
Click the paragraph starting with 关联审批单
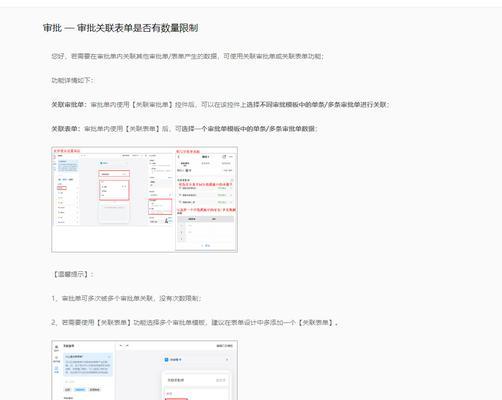tap(220, 105)
